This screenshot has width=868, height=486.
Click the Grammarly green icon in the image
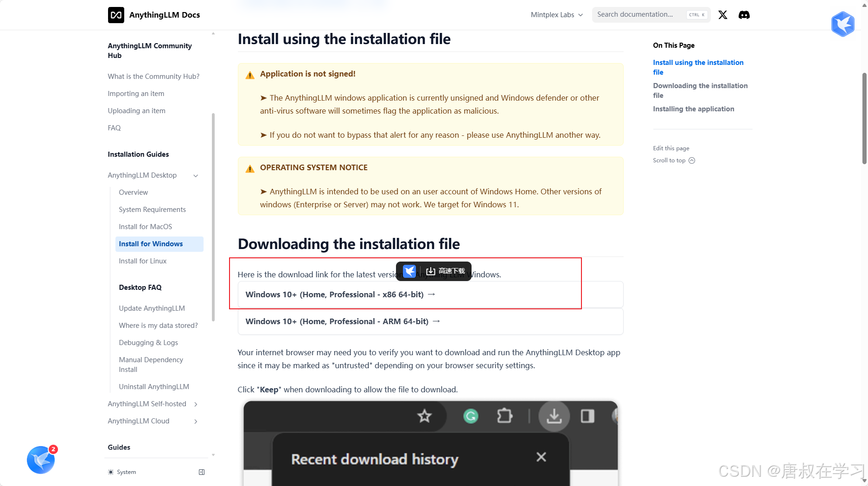click(471, 416)
